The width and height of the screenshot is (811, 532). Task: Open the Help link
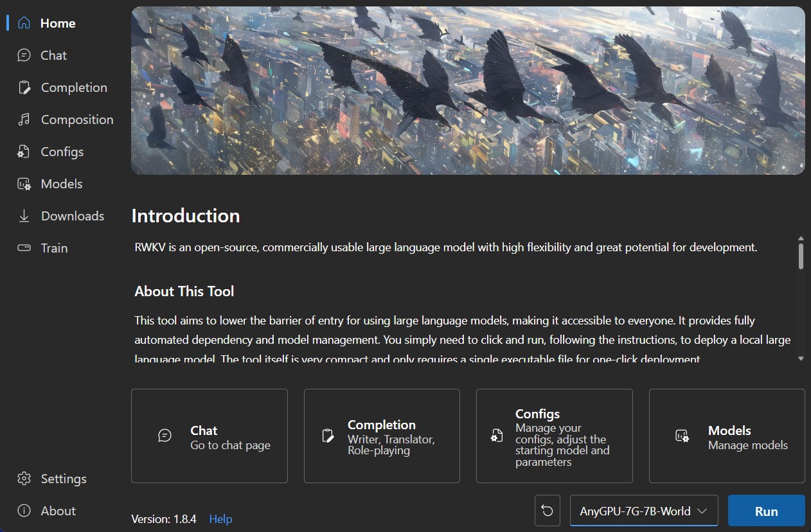tap(220, 519)
